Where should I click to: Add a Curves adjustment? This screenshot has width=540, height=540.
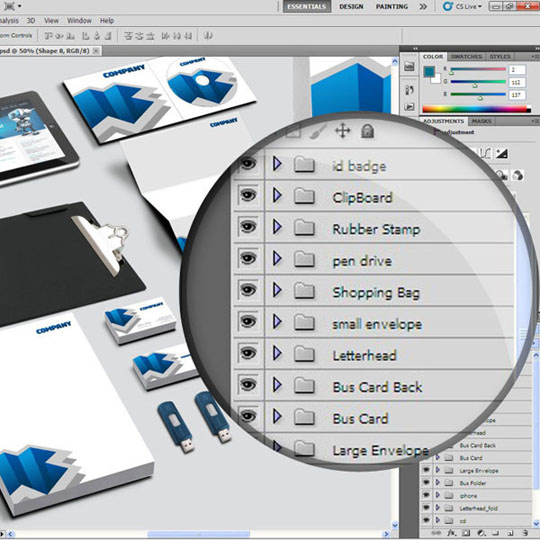pos(485,154)
